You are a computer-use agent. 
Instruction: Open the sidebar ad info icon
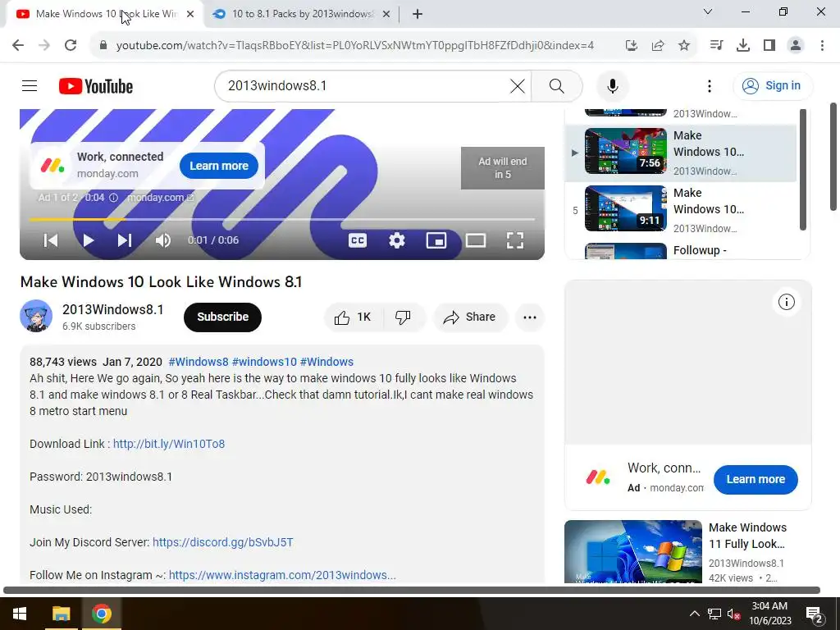click(x=786, y=302)
